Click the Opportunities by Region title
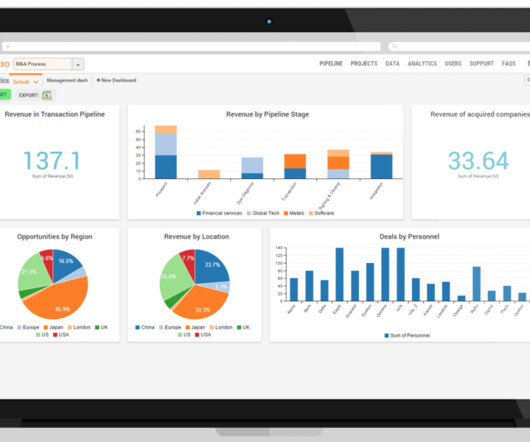The image size is (530, 442). [x=55, y=237]
